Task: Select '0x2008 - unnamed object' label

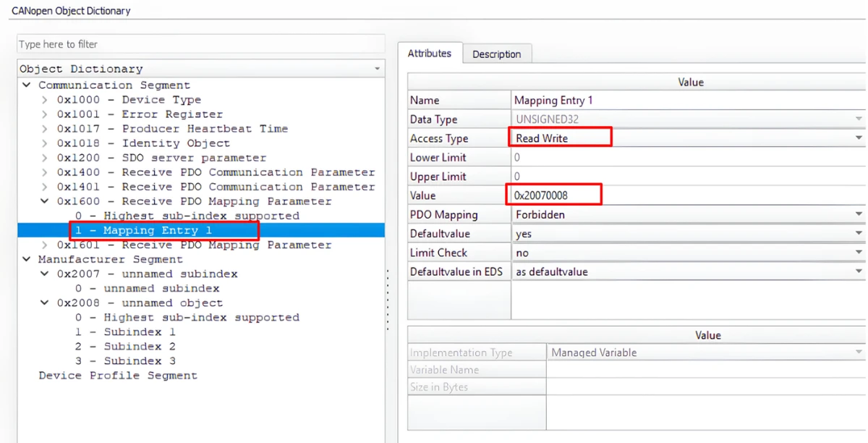Action: point(140,303)
